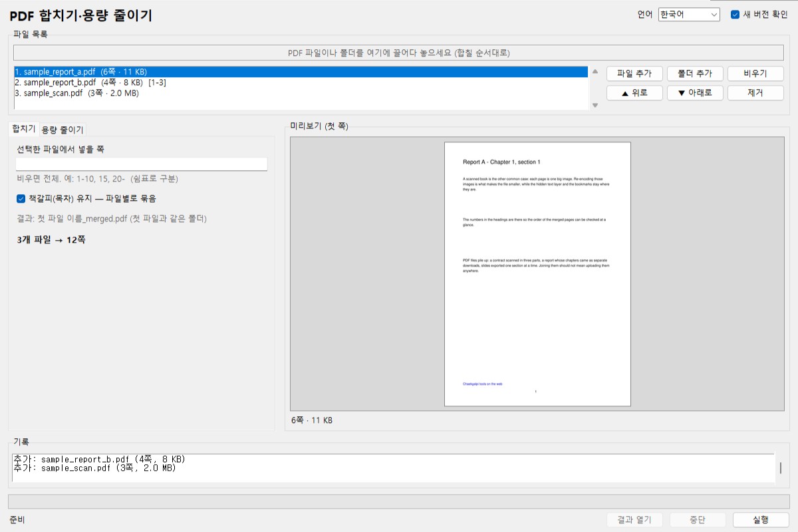The height and width of the screenshot is (532, 798).
Task: Switch to the 용량 줄이기 tab
Action: [63, 130]
